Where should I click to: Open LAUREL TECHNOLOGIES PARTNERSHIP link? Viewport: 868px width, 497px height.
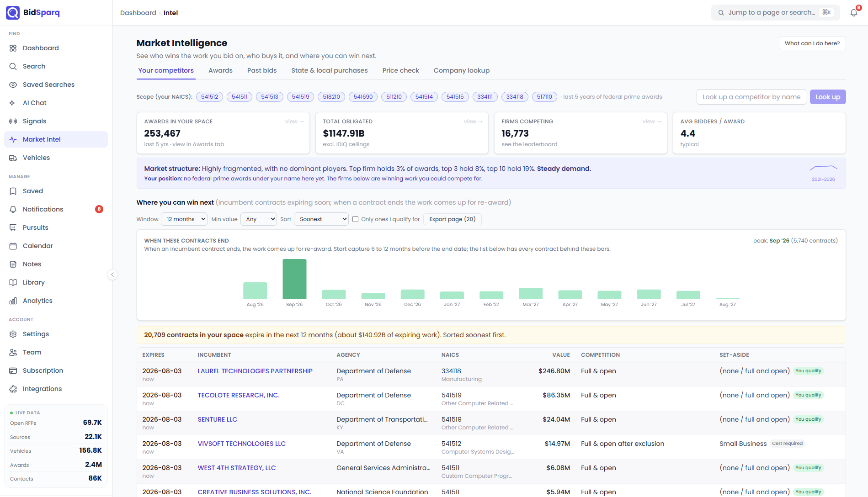pos(255,371)
